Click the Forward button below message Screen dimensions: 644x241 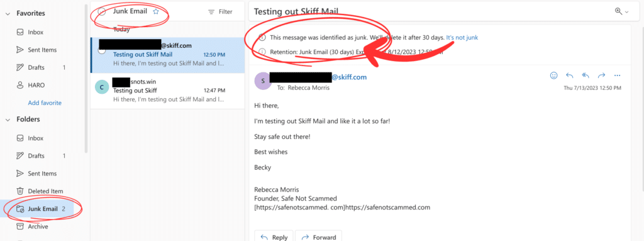pos(318,237)
